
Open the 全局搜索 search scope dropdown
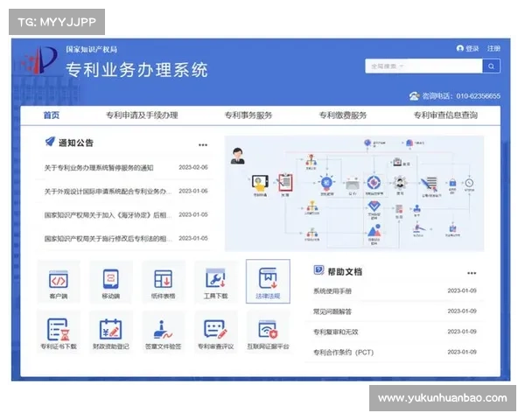[388, 66]
